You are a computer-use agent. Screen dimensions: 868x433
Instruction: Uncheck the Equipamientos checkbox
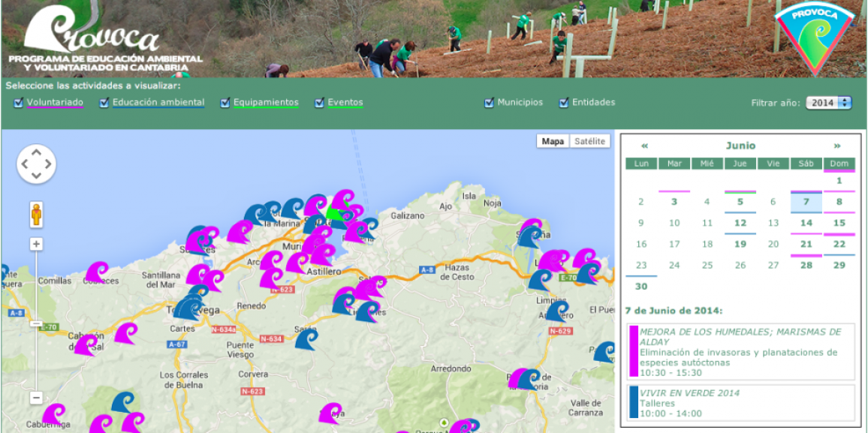click(x=225, y=103)
